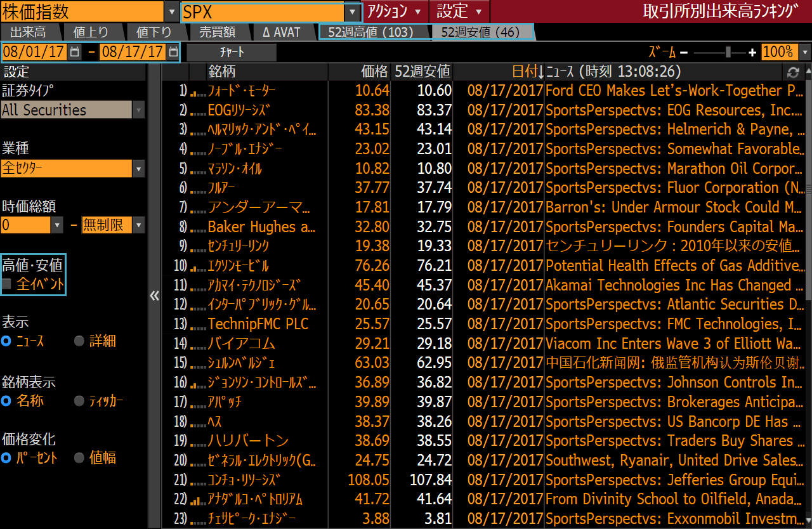Toggle the 全イベント checkbox
Screen dimensions: 812x529
click(x=7, y=284)
